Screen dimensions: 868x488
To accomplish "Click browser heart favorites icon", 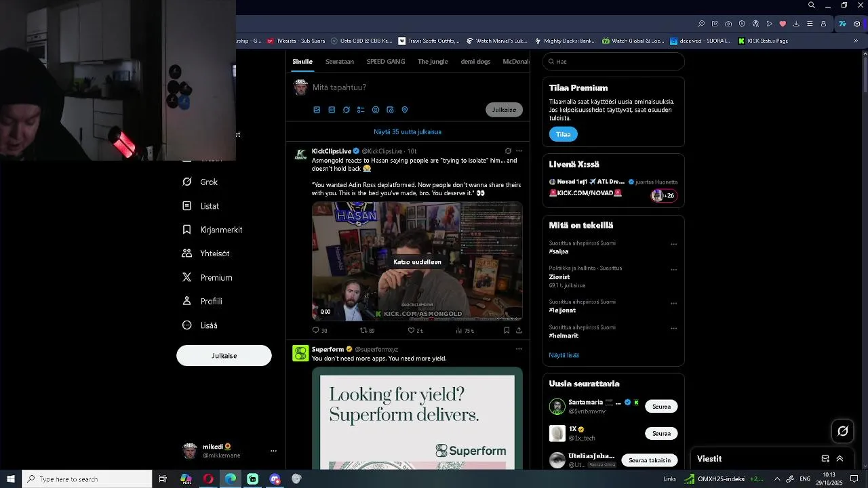I will 783,24.
